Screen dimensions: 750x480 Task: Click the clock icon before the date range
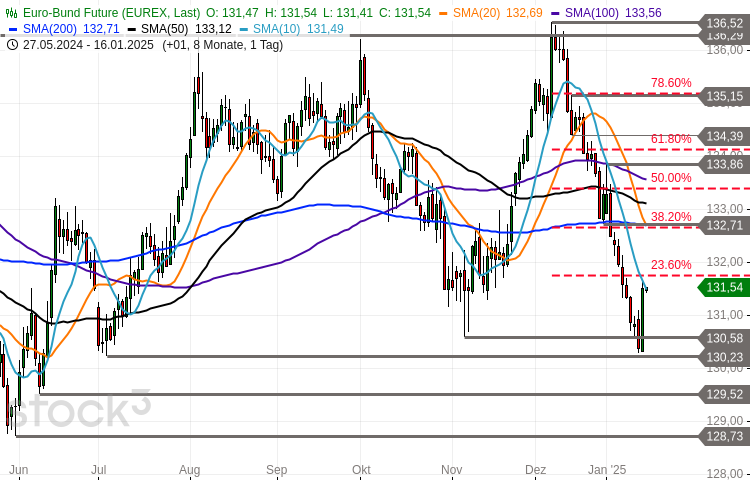pos(11,44)
